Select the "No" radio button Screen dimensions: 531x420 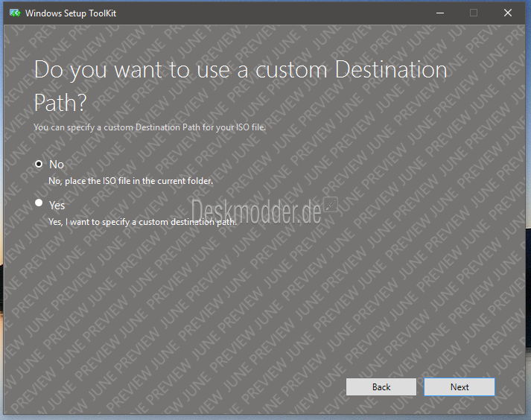click(x=39, y=165)
